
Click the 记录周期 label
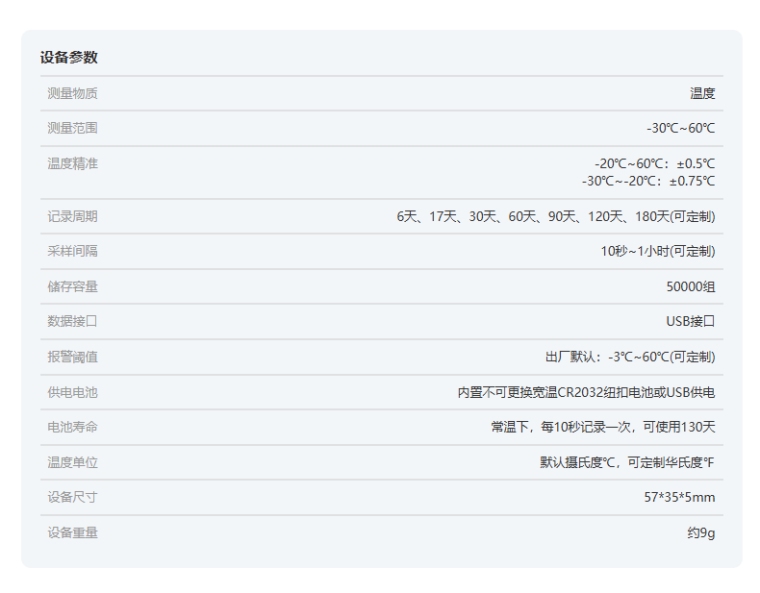(x=72, y=216)
